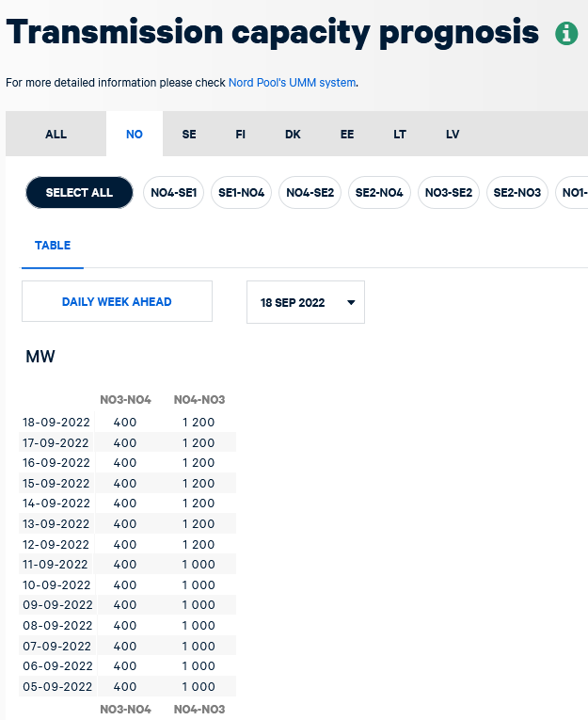Click the SELECT ALL button
Screen dimensions: 588x720
tap(79, 192)
